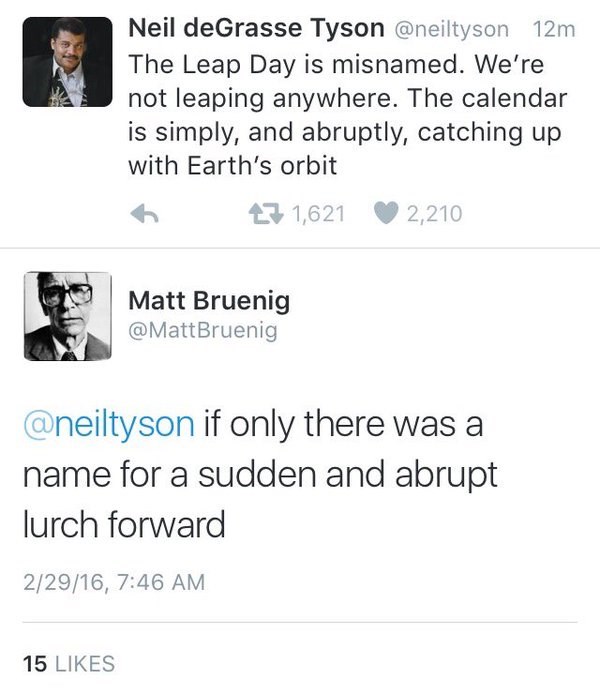
Task: Click the reply text "name for a sudden and abrupt"
Action: (259, 474)
